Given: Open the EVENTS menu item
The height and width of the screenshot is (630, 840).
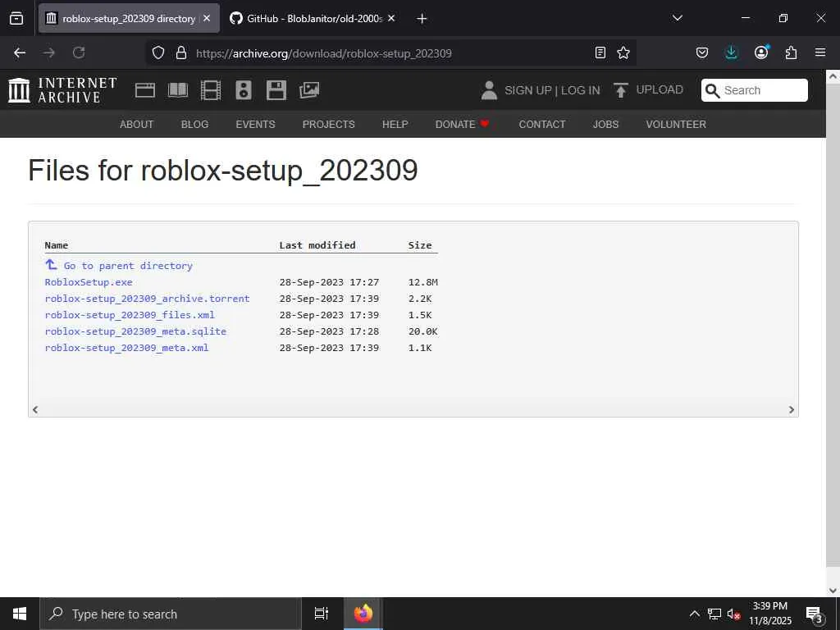Looking at the screenshot, I should point(255,125).
